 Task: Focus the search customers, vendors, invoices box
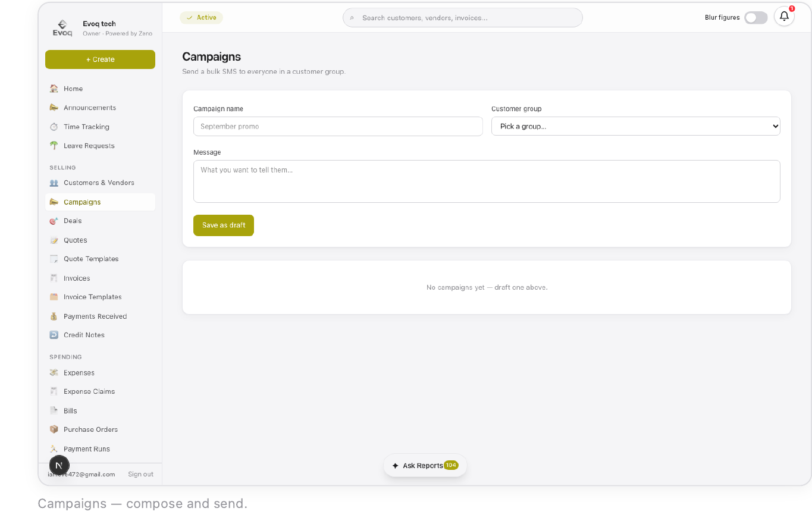click(x=463, y=18)
